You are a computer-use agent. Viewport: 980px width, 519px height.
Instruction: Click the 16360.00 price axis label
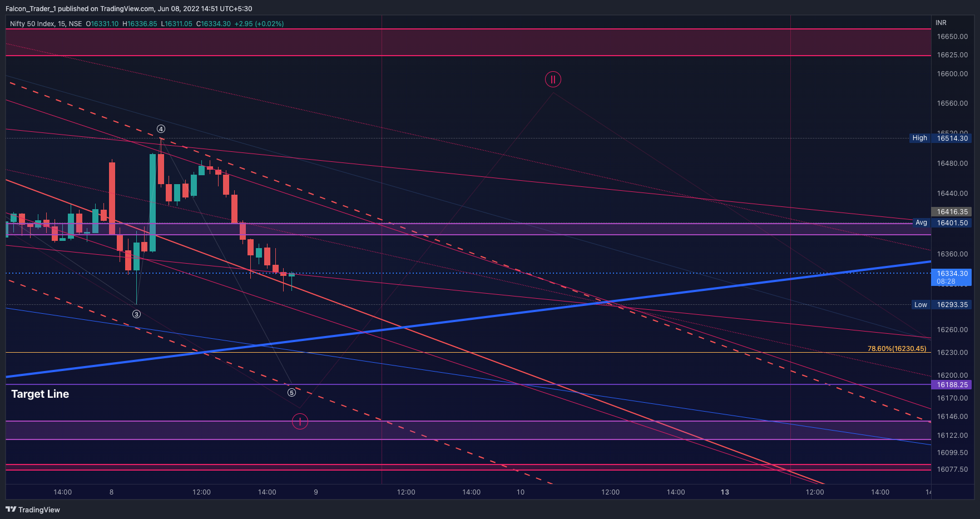pyautogui.click(x=952, y=254)
